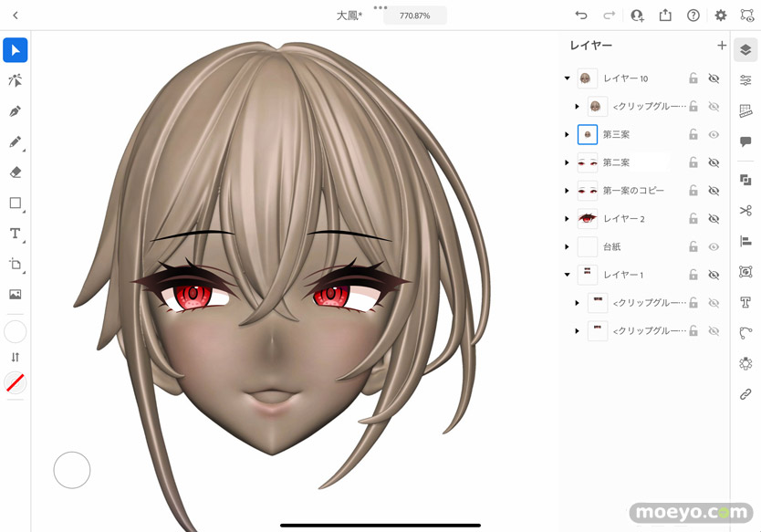This screenshot has height=532, width=761.
Task: Select the Pen tool
Action: pyautogui.click(x=16, y=111)
